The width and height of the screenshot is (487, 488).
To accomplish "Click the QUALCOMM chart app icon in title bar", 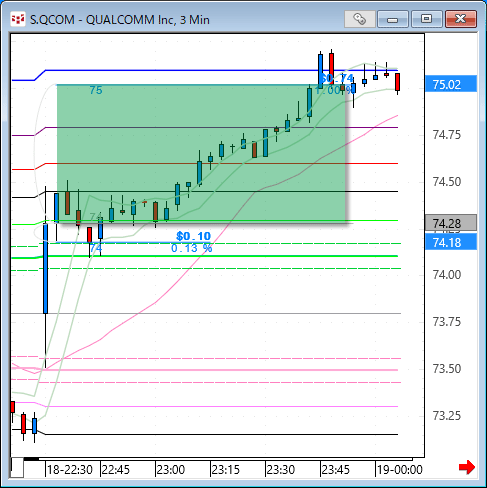I will coord(17,19).
